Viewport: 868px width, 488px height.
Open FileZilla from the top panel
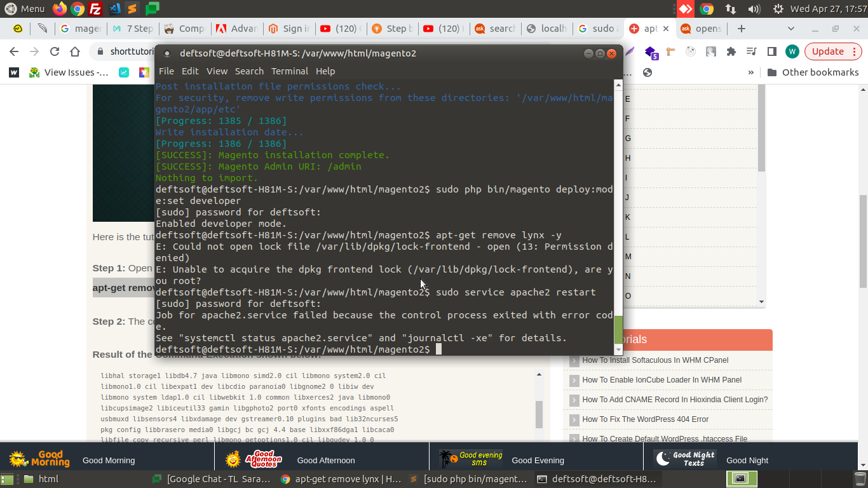click(95, 9)
